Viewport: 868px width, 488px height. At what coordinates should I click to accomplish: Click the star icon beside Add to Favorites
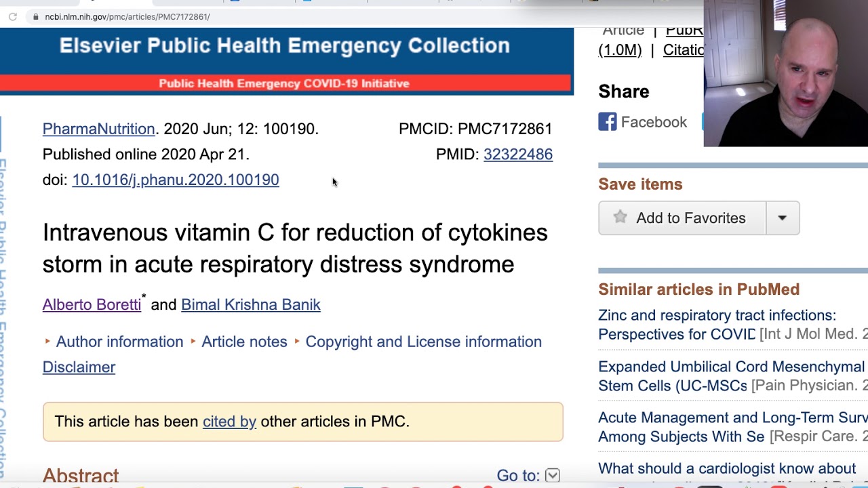click(620, 218)
